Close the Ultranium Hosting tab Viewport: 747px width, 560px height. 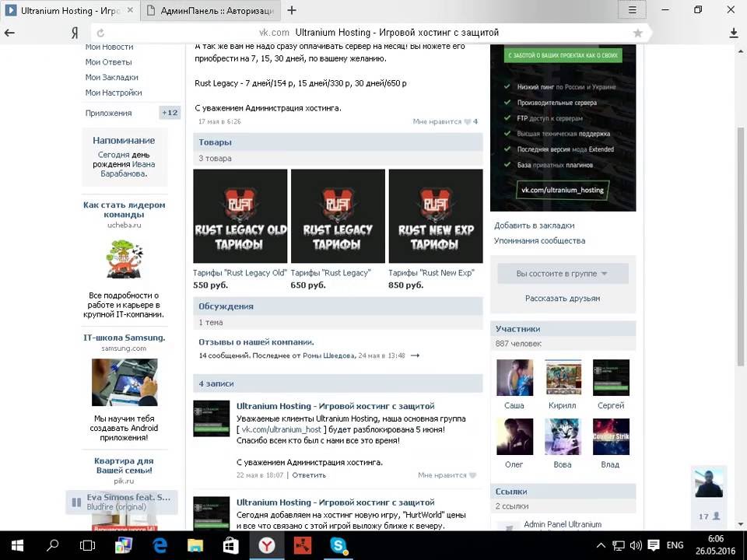[130, 10]
